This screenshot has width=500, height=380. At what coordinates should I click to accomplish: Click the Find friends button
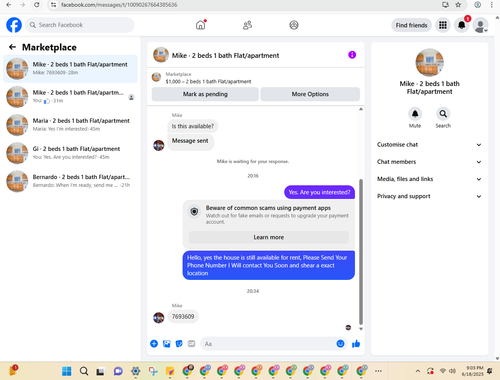pos(411,25)
